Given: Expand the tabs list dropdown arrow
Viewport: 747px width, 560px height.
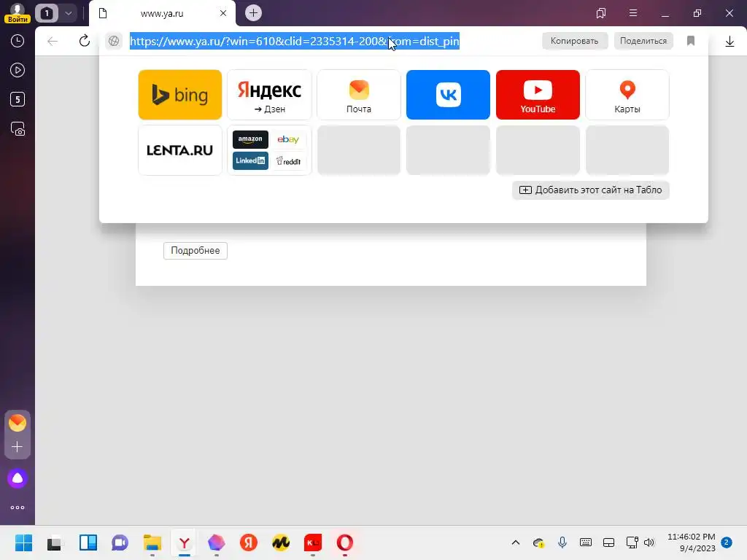Looking at the screenshot, I should 68,13.
